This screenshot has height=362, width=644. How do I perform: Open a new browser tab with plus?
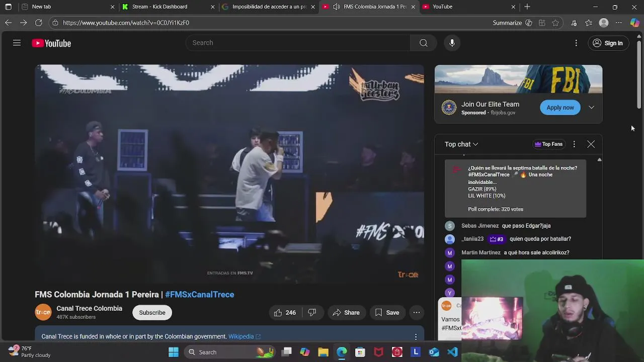(527, 7)
